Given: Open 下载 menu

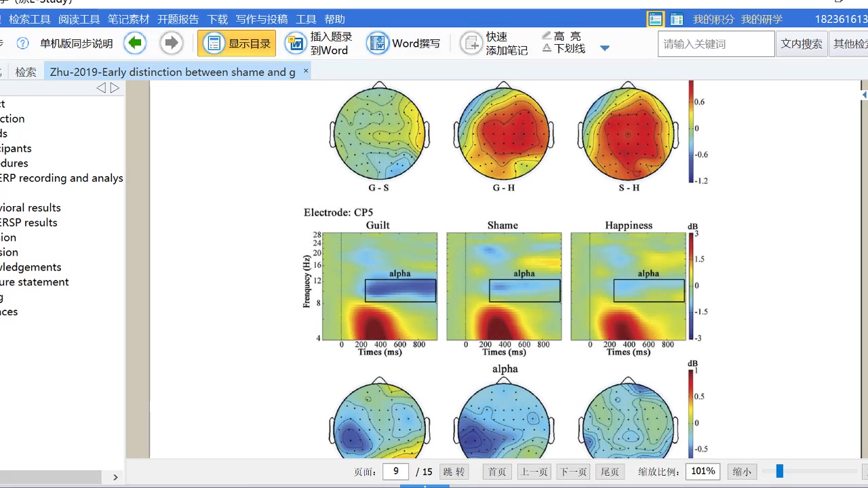Looking at the screenshot, I should tap(218, 19).
